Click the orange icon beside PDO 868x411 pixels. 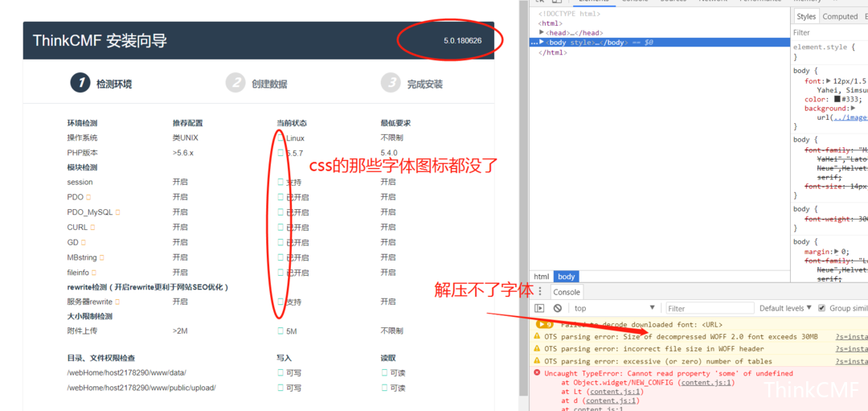88,197
